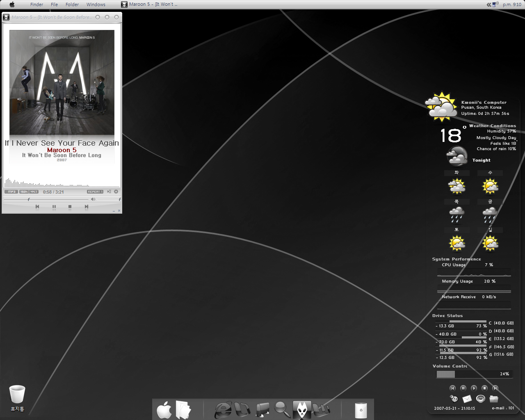Click the widget Volume Control 24% bar
This screenshot has height=420, width=525.
(x=474, y=374)
